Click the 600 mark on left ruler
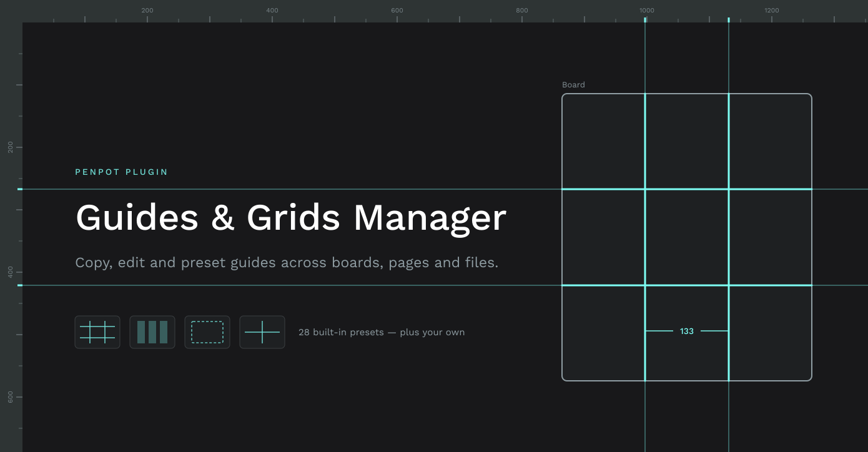The width and height of the screenshot is (868, 452). pos(10,397)
